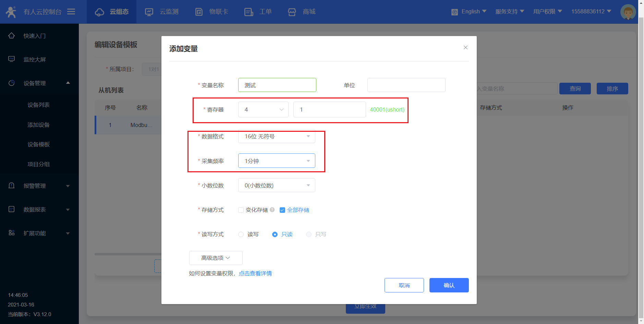Click the register address input field

point(330,109)
